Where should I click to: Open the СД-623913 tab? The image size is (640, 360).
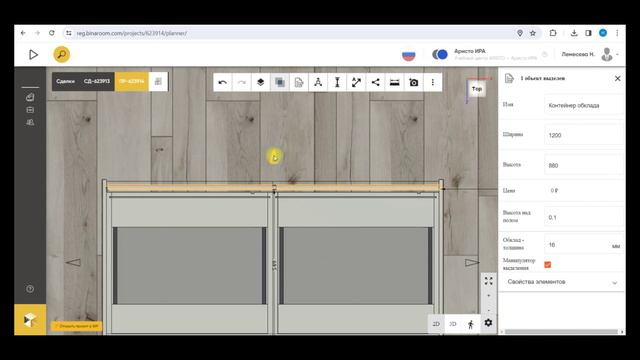(x=97, y=81)
